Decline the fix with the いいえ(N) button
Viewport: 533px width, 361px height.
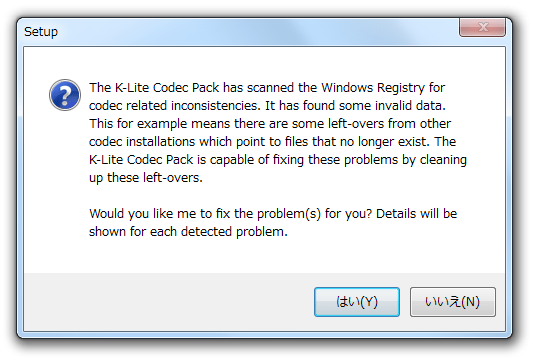click(x=452, y=302)
